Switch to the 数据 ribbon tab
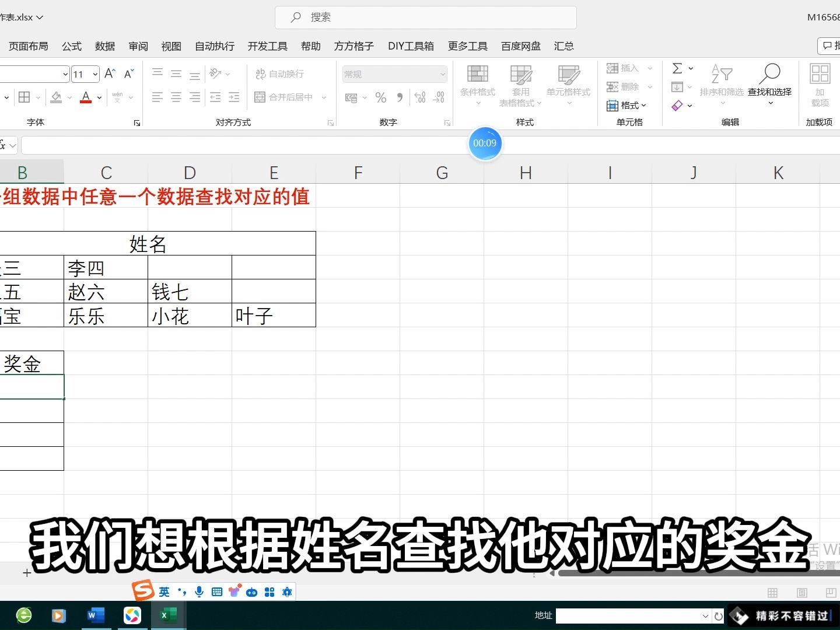Image resolution: width=840 pixels, height=630 pixels. click(x=105, y=46)
